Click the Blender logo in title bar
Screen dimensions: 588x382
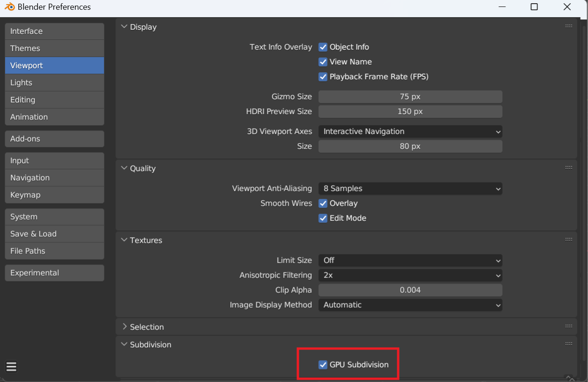tap(10, 7)
